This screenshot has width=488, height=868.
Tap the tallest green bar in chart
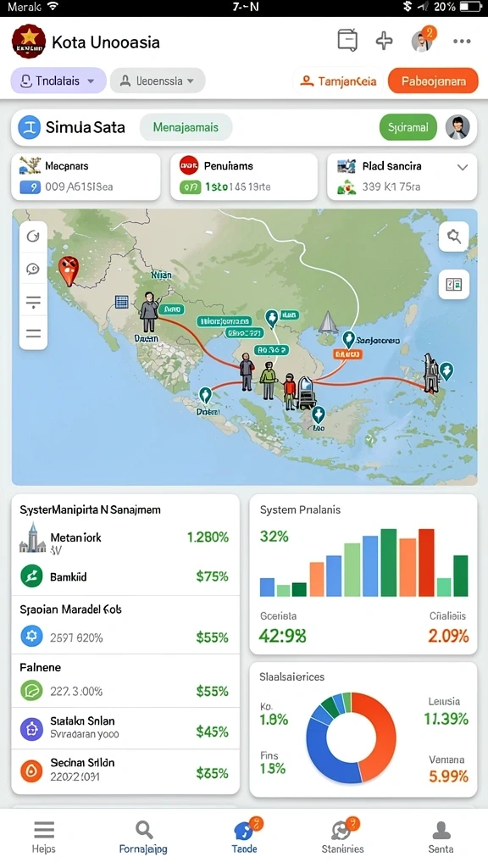point(388,563)
